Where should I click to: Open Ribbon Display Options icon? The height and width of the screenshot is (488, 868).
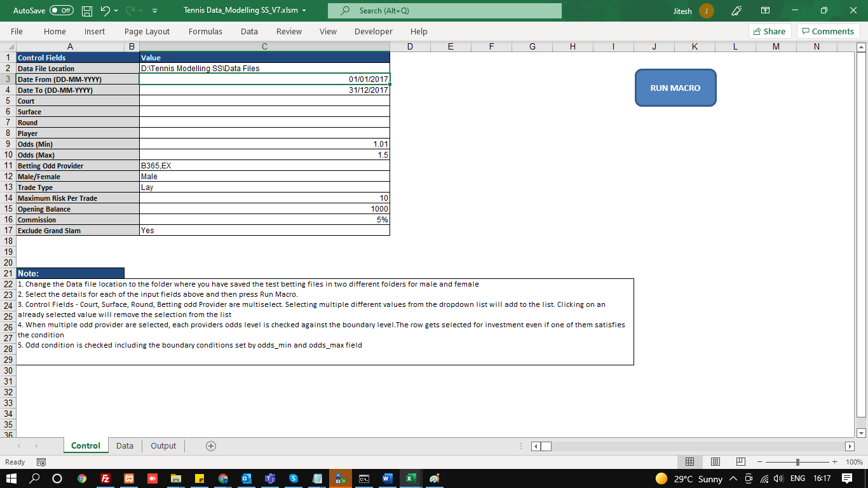tap(766, 11)
